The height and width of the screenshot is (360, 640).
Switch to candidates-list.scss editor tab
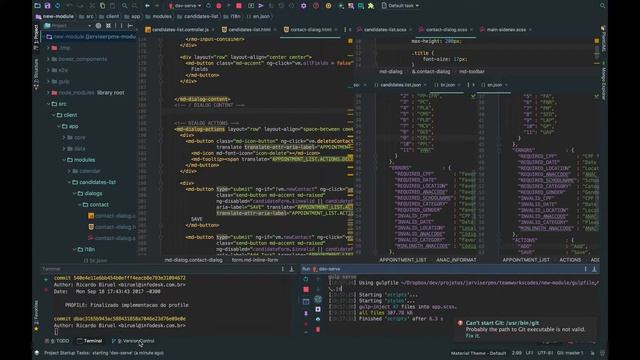click(382, 29)
